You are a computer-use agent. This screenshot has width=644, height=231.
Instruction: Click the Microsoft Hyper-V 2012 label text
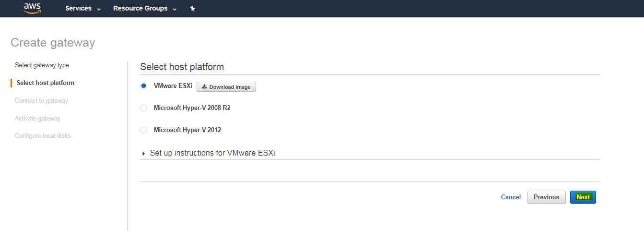coord(187,130)
